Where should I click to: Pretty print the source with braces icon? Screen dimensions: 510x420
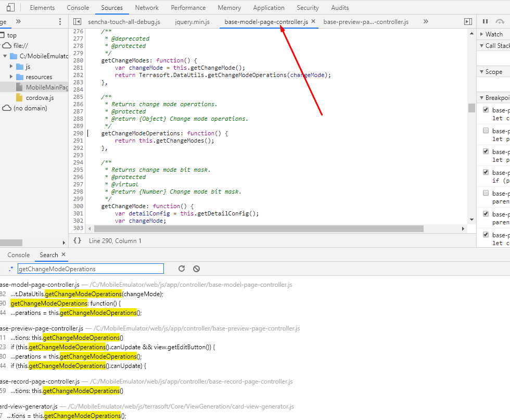[x=77, y=240]
